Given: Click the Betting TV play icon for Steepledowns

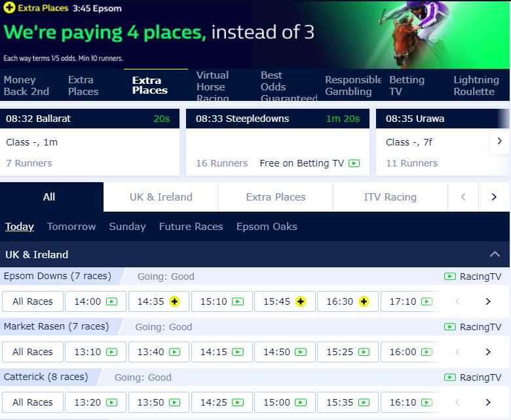Looking at the screenshot, I should coord(354,163).
